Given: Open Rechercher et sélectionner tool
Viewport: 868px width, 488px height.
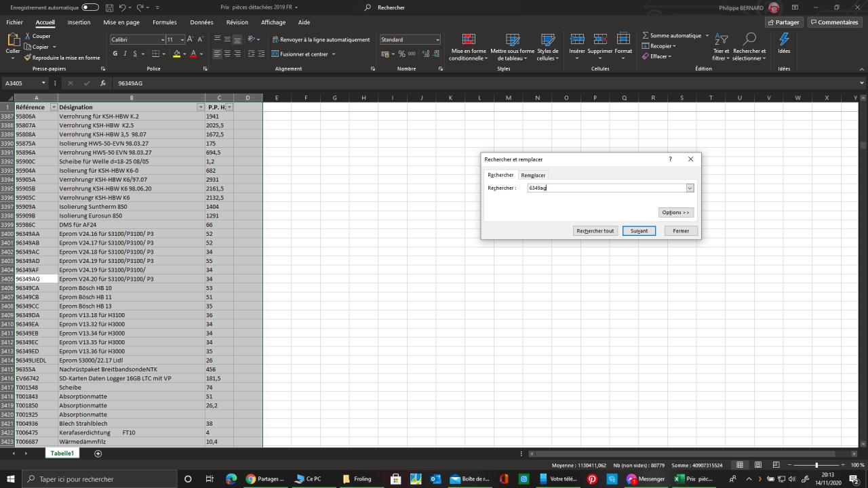Looking at the screenshot, I should coord(749,46).
